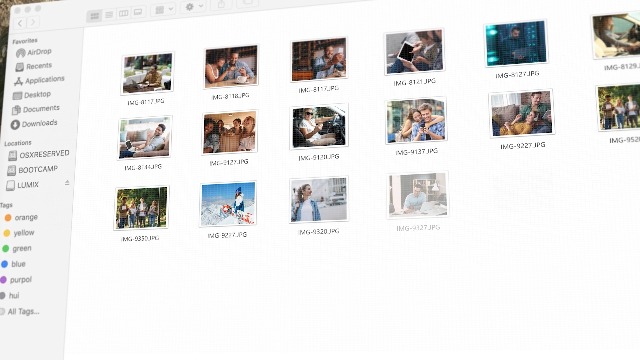This screenshot has height=360, width=640.
Task: Switch to list view
Action: tap(109, 15)
